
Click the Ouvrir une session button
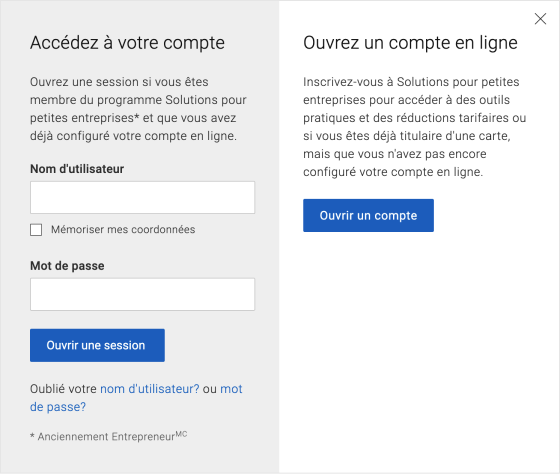pyautogui.click(x=97, y=345)
